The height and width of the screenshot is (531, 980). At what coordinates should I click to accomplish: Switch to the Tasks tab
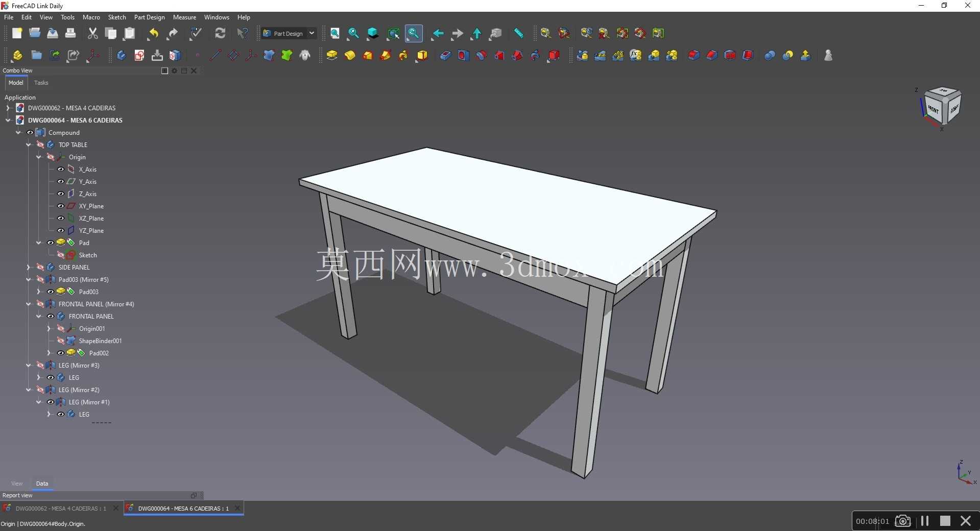[41, 83]
